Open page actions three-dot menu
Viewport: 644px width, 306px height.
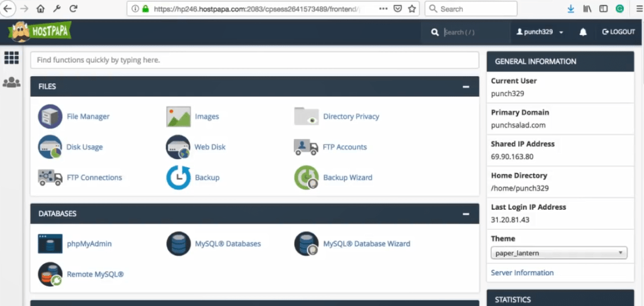pos(383,9)
